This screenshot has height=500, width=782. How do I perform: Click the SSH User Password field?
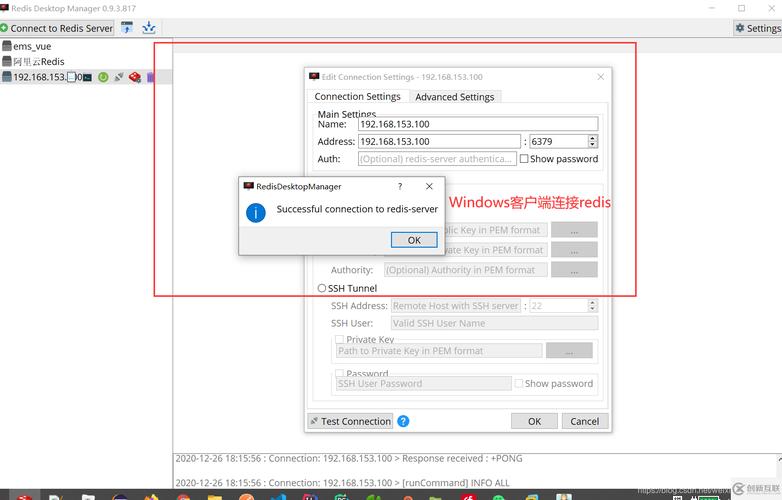(423, 383)
